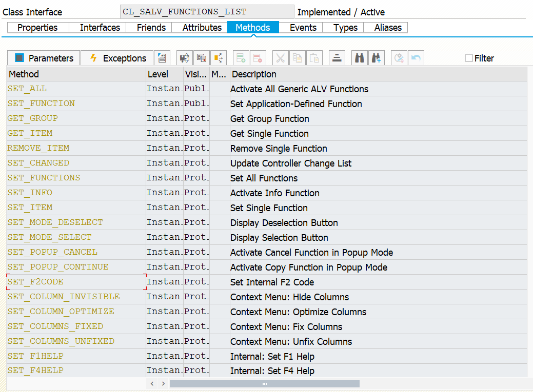The width and height of the screenshot is (533, 392).
Task: Click description 'Context Menu: Hide Columns'
Action: click(289, 297)
